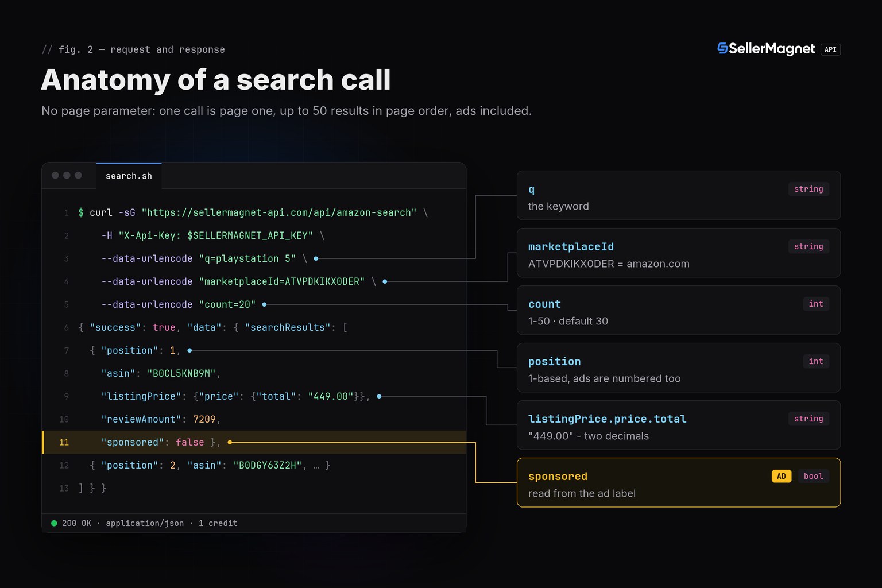Click the bool type tag on sponsored card
This screenshot has height=588, width=882.
pos(813,476)
